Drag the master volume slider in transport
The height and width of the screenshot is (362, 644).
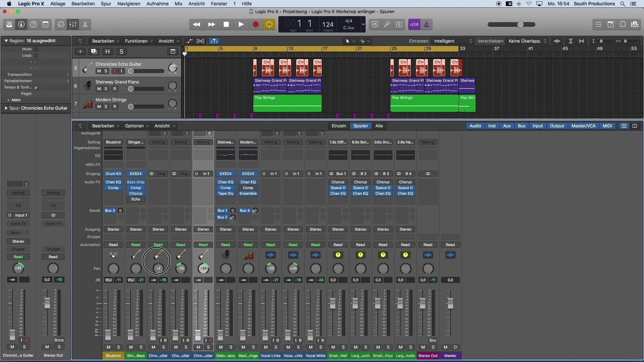[x=520, y=24]
